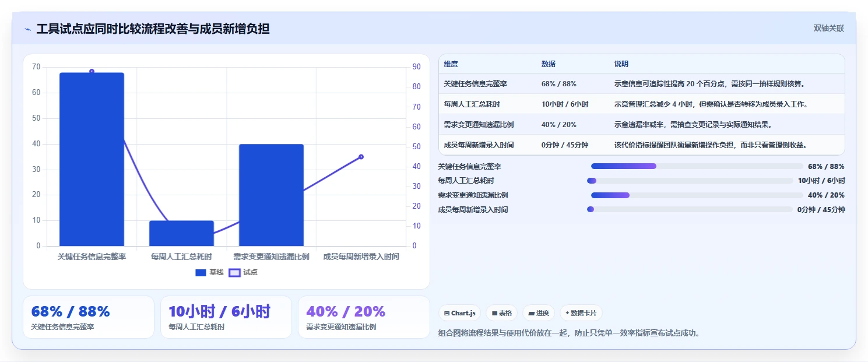The image size is (868, 362).
Task: Click the explanation starting 示意管理汇总减少 4 小时
Action: click(711, 104)
